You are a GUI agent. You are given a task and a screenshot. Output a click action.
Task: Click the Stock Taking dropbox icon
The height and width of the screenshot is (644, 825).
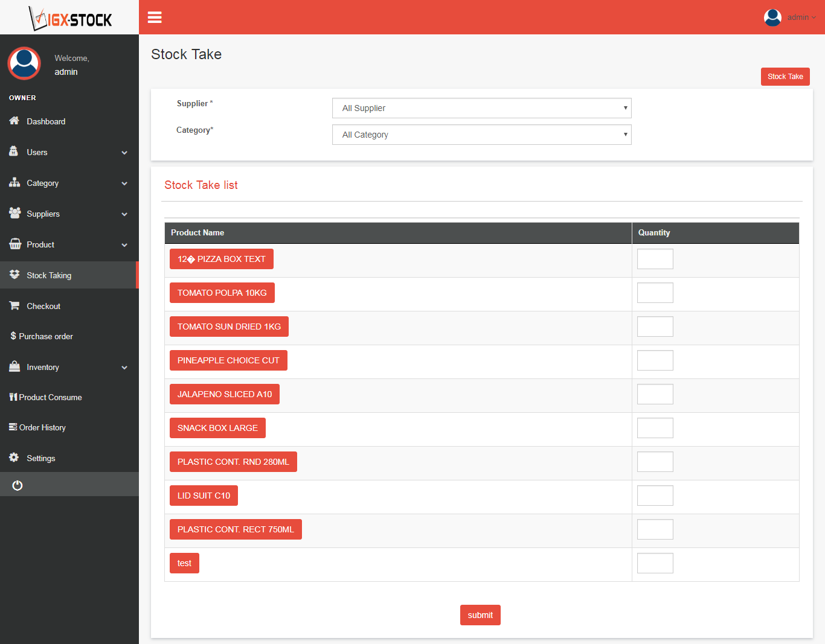coord(14,275)
